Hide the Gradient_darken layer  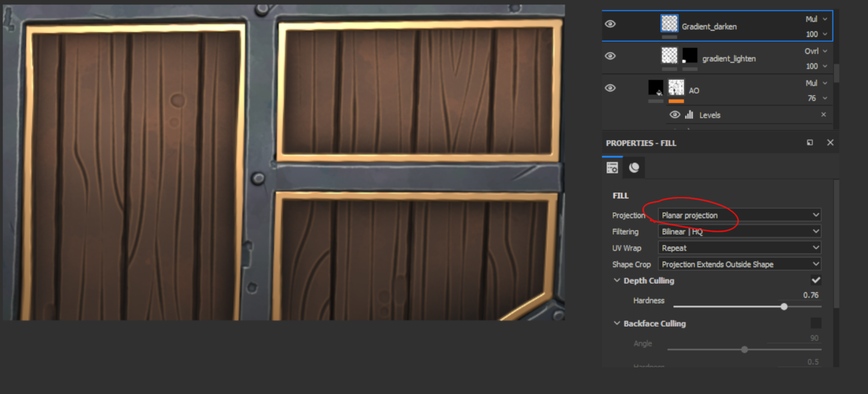tap(610, 24)
